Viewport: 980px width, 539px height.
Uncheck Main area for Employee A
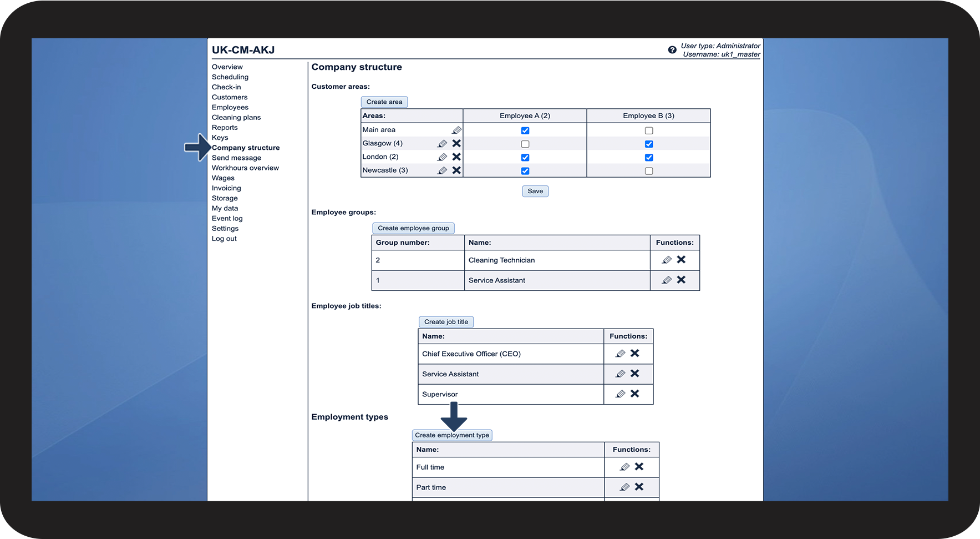[x=525, y=130]
